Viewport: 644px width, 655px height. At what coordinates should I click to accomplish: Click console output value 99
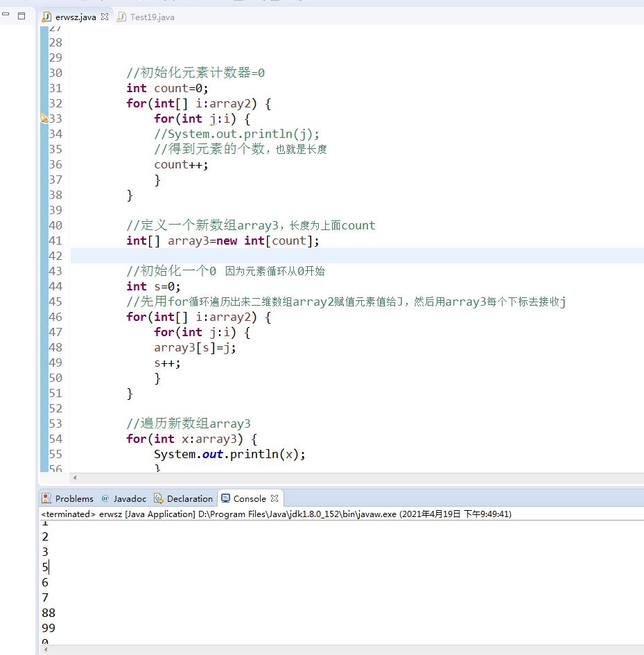(49, 628)
